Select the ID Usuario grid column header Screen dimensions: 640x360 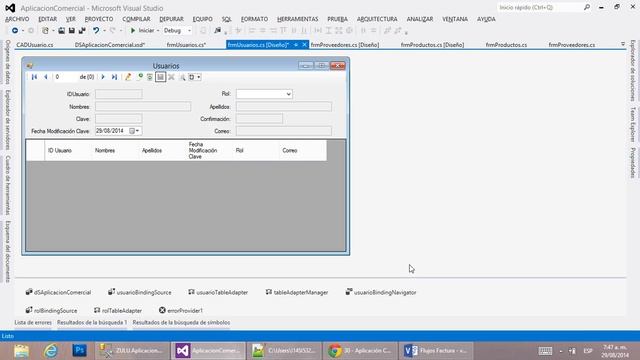pos(68,150)
